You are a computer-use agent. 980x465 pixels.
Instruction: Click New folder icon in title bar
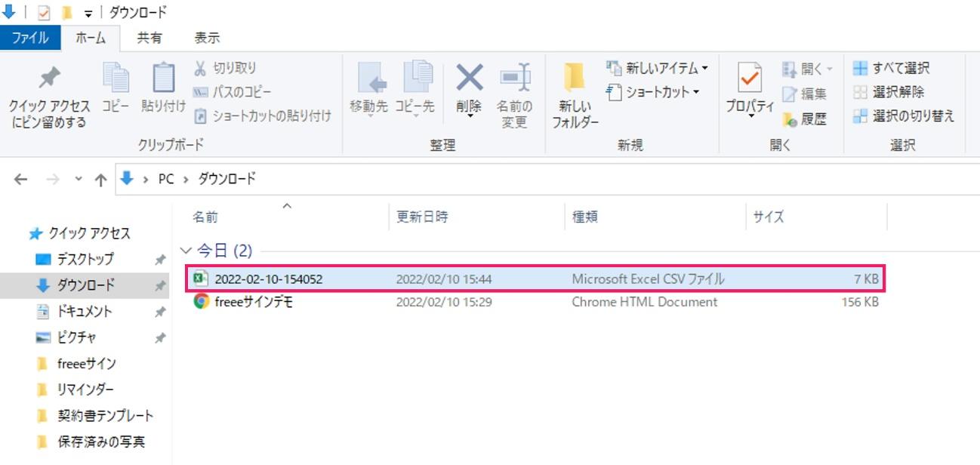pos(67,12)
